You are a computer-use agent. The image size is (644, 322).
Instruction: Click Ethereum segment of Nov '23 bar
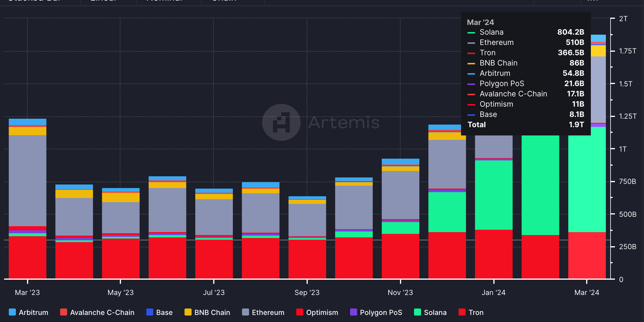click(x=400, y=194)
